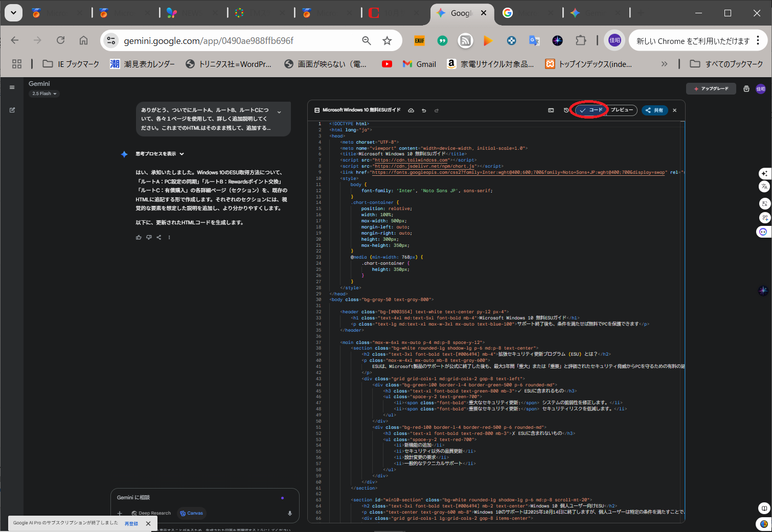Click the redo arrow in canvas header
Viewport: 772px width, 532px height.
(x=437, y=110)
